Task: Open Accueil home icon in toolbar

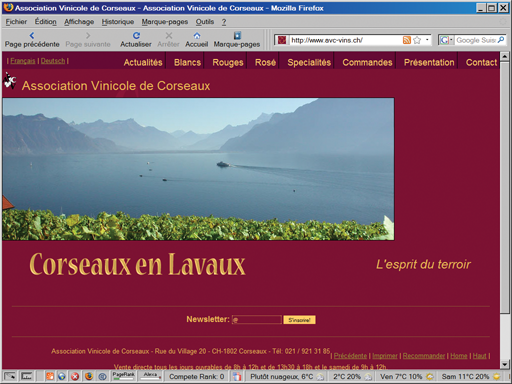Action: (x=197, y=35)
